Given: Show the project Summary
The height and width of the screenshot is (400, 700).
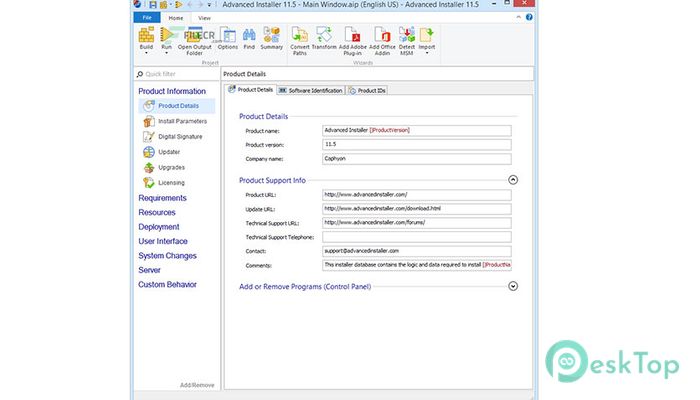Looking at the screenshot, I should (x=271, y=38).
